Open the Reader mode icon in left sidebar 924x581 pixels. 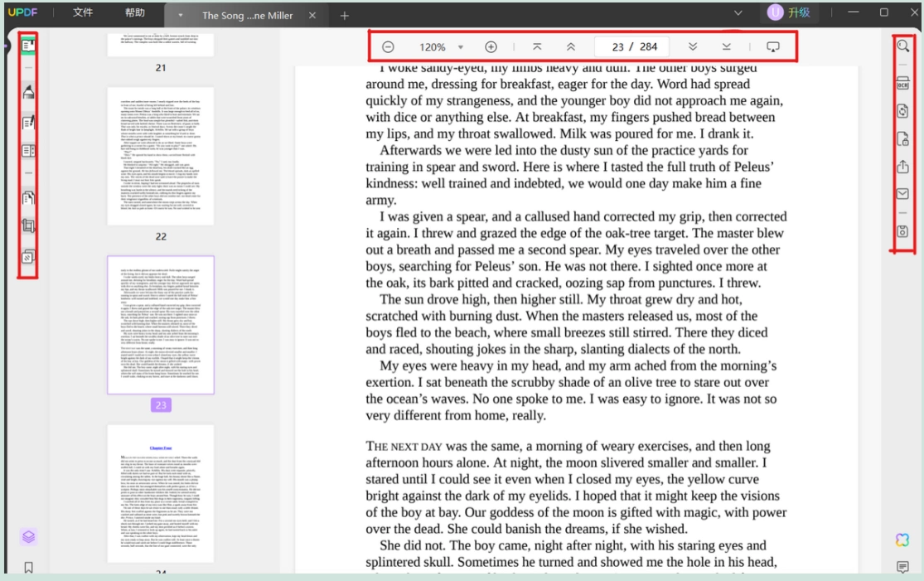click(x=28, y=46)
